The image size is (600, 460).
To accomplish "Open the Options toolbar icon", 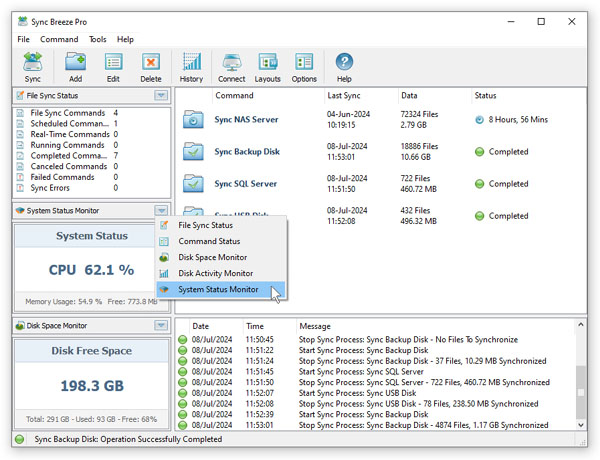I will point(304,62).
